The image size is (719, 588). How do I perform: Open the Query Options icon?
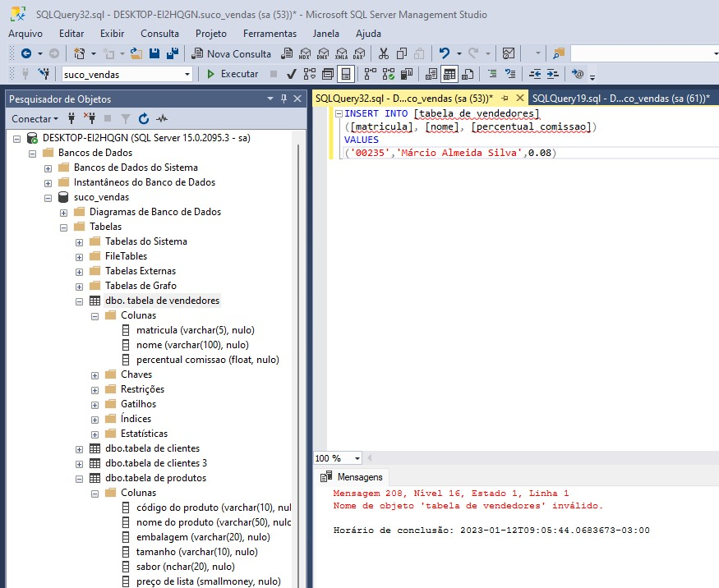(x=328, y=74)
